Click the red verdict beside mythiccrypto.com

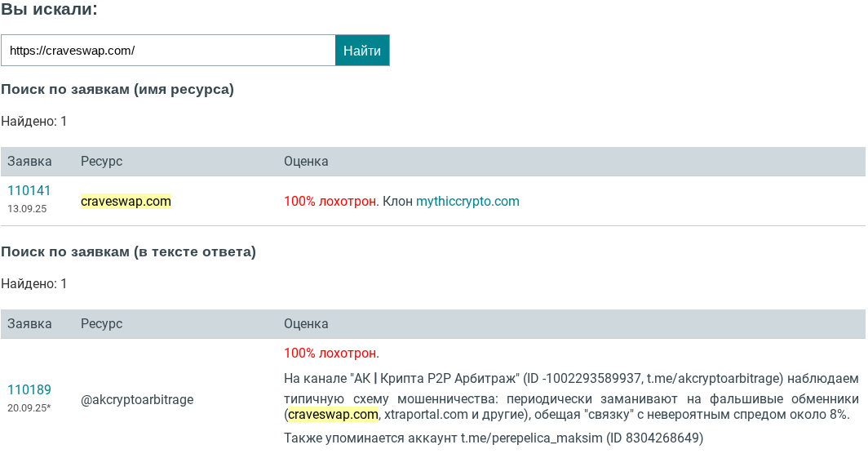(330, 201)
